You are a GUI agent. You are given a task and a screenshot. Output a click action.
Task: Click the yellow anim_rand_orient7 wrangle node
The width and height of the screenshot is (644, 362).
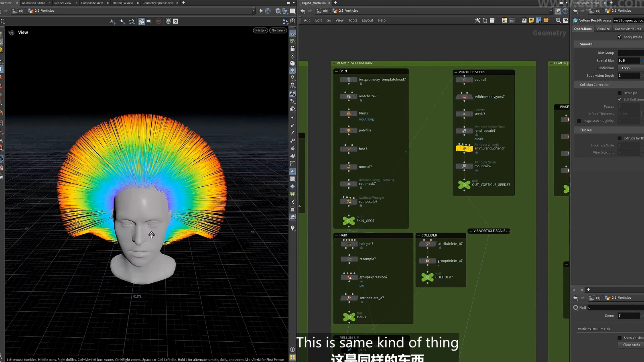pos(464,148)
